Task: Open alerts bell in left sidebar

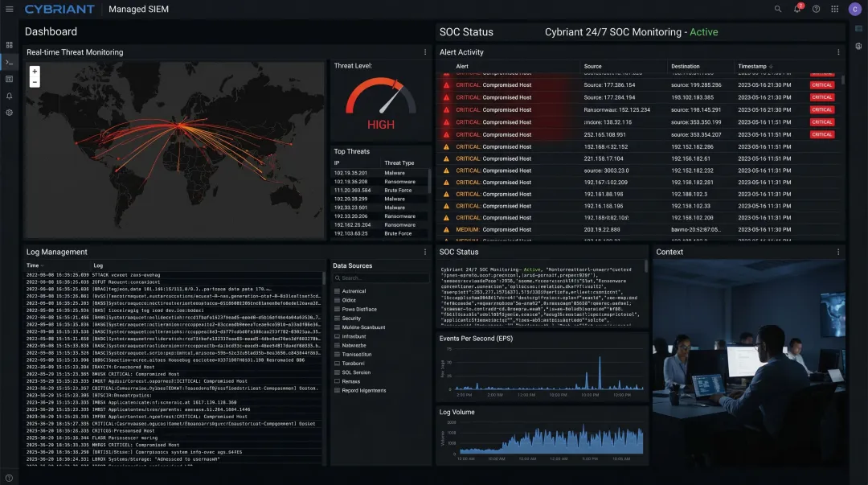Action: pos(10,96)
